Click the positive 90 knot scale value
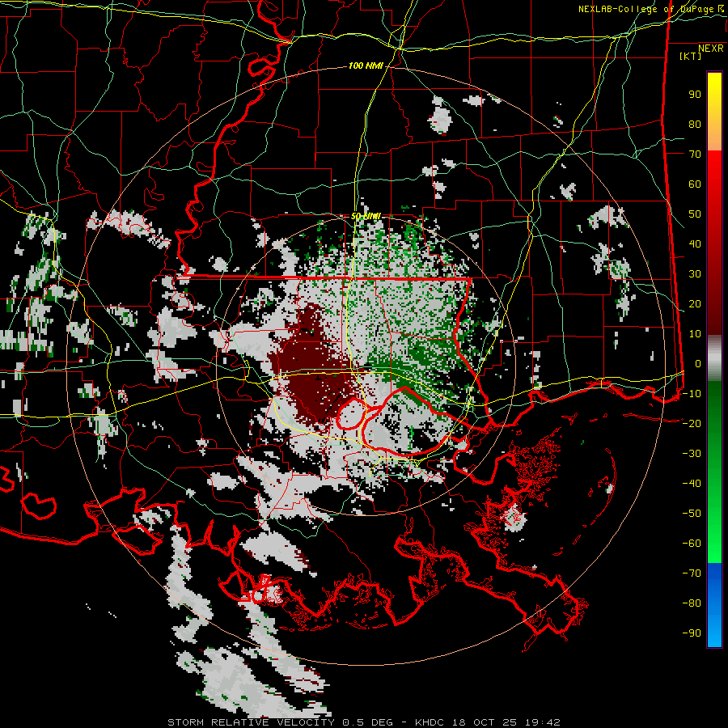The width and height of the screenshot is (728, 728). tap(695, 95)
